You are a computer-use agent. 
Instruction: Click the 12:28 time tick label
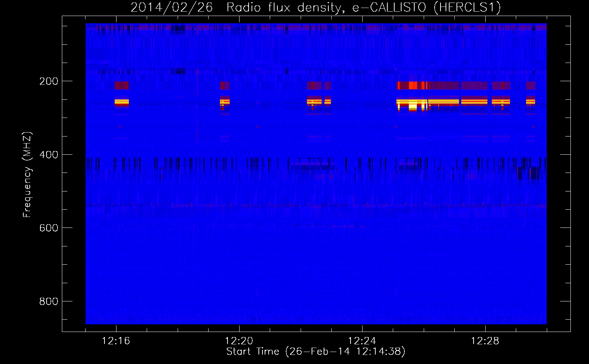[485, 341]
